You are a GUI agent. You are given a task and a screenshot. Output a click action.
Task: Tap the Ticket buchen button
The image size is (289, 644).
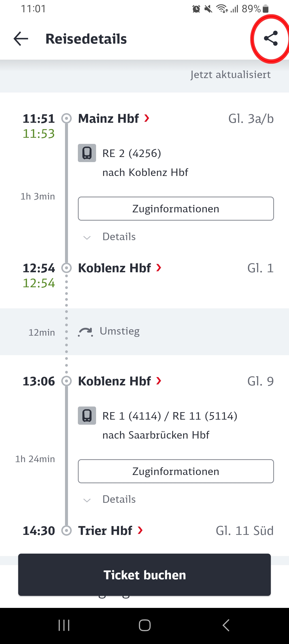pyautogui.click(x=144, y=575)
